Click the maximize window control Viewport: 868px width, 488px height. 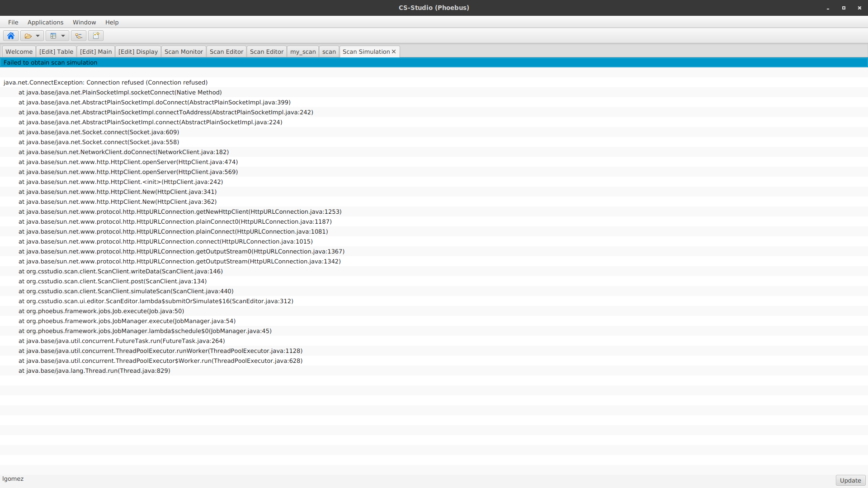pos(843,8)
